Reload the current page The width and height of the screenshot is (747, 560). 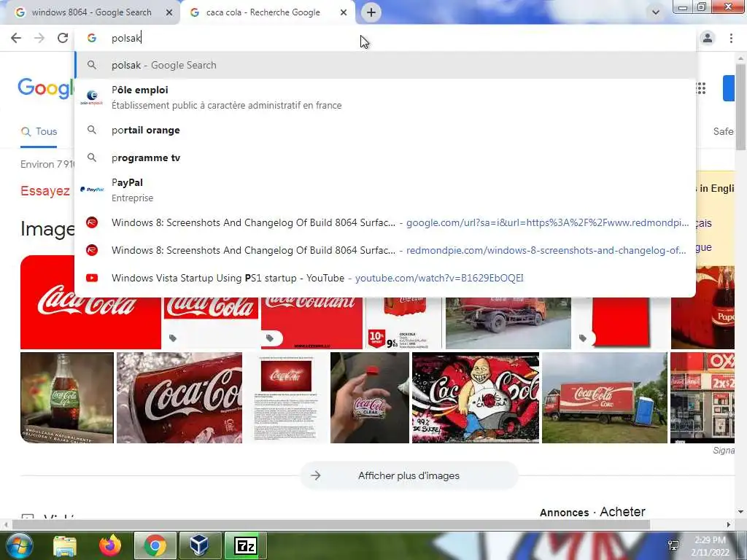tap(63, 38)
